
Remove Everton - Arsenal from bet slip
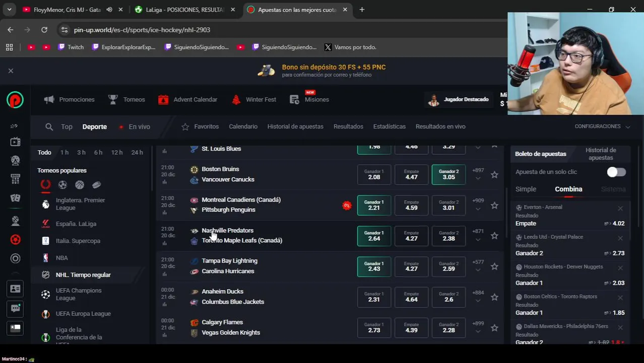coord(620,208)
